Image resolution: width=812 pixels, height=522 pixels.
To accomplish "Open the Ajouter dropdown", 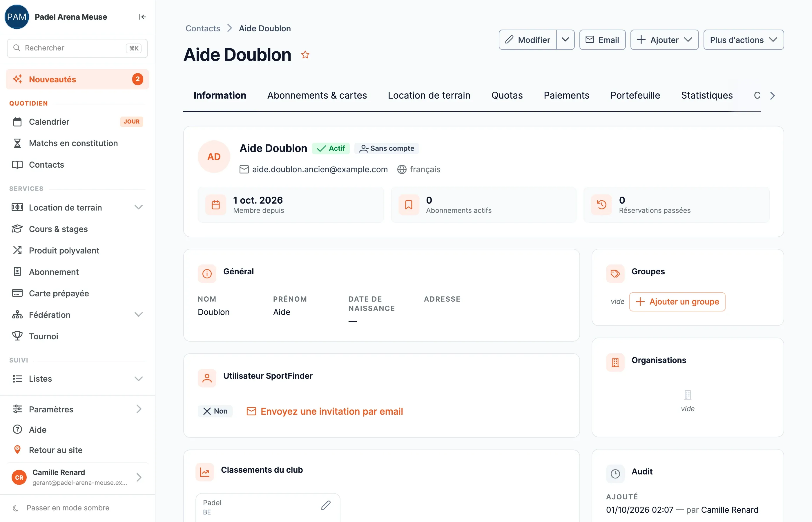I will point(664,40).
